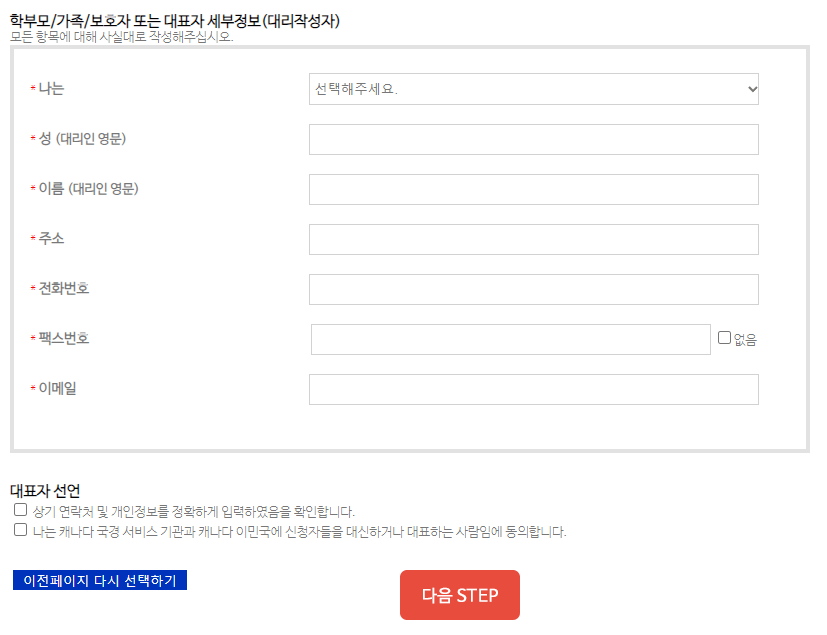Click the 주소 address input field
This screenshot has width=827, height=635.
[533, 238]
